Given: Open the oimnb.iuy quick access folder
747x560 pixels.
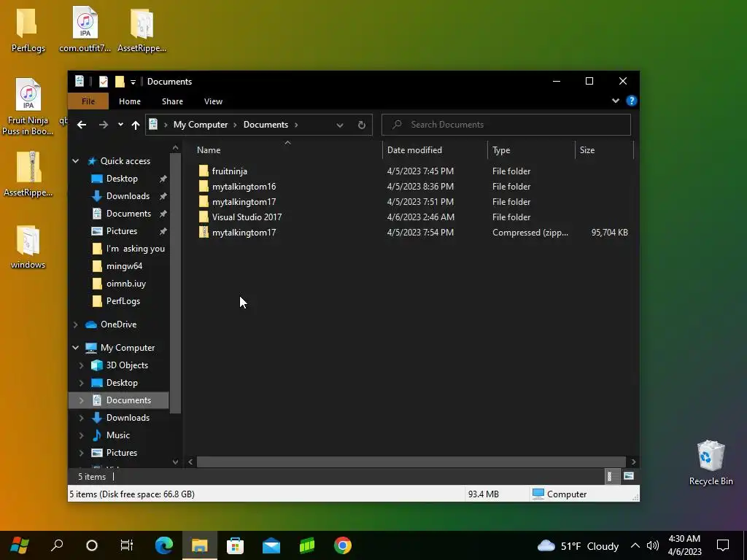Looking at the screenshot, I should pyautogui.click(x=126, y=284).
